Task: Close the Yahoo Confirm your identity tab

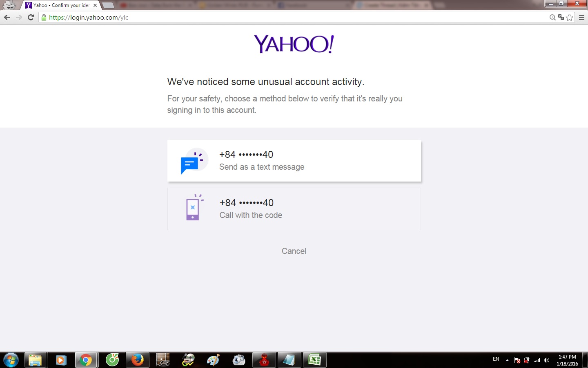Action: (95, 5)
